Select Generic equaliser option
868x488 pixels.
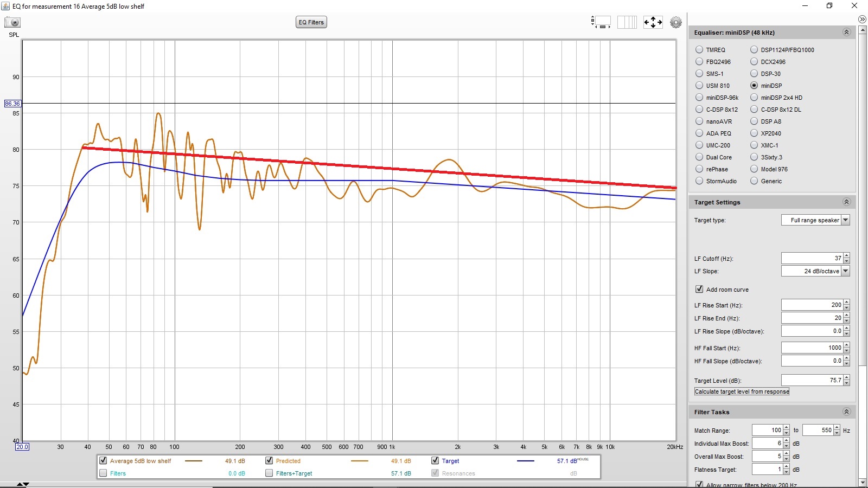click(x=754, y=181)
